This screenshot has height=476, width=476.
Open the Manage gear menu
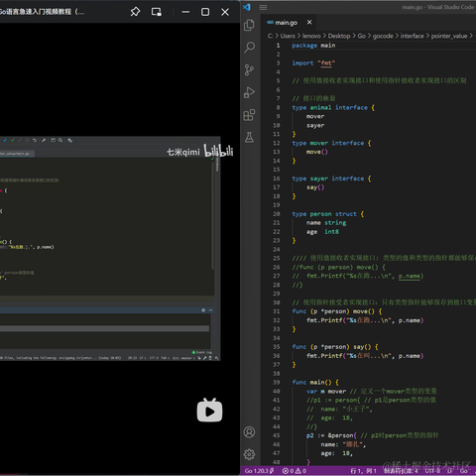(x=249, y=454)
